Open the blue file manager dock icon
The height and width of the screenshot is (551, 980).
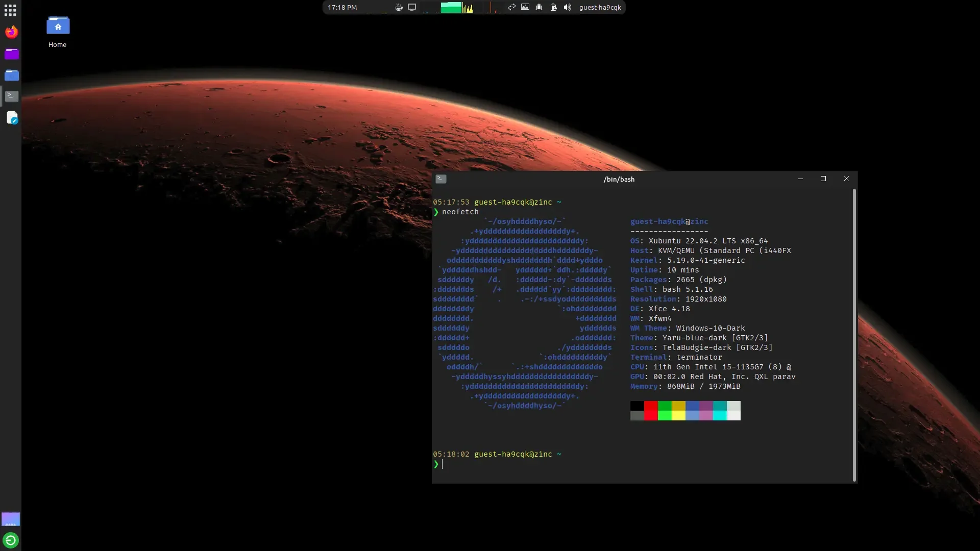(x=11, y=75)
